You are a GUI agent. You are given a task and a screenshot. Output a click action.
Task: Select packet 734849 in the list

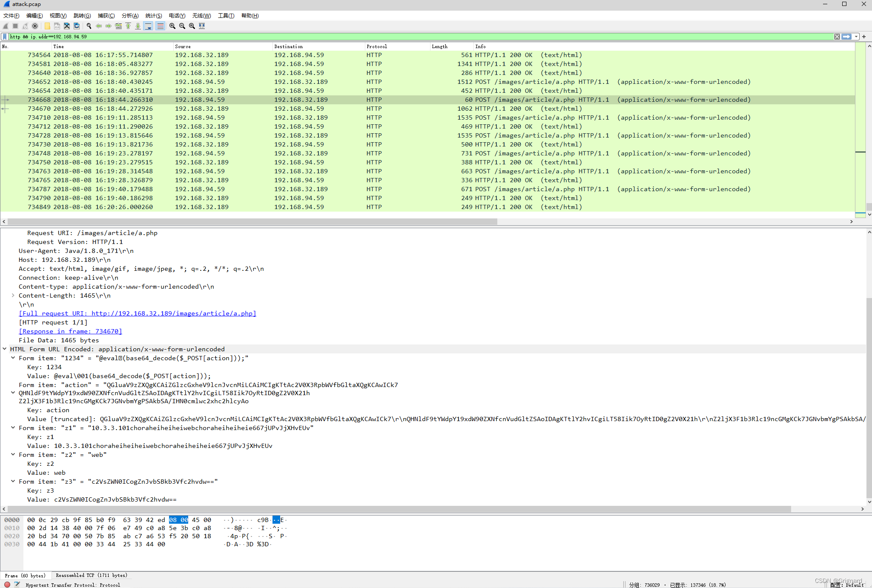(427, 207)
